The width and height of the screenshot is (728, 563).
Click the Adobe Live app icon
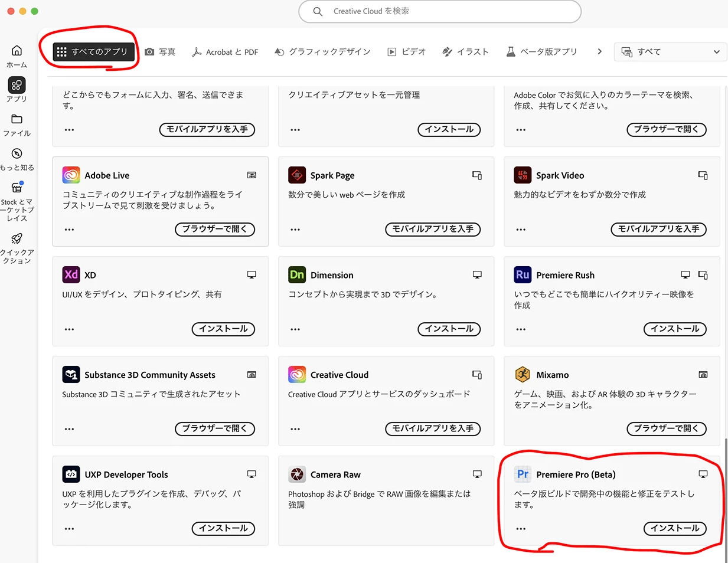tap(71, 175)
